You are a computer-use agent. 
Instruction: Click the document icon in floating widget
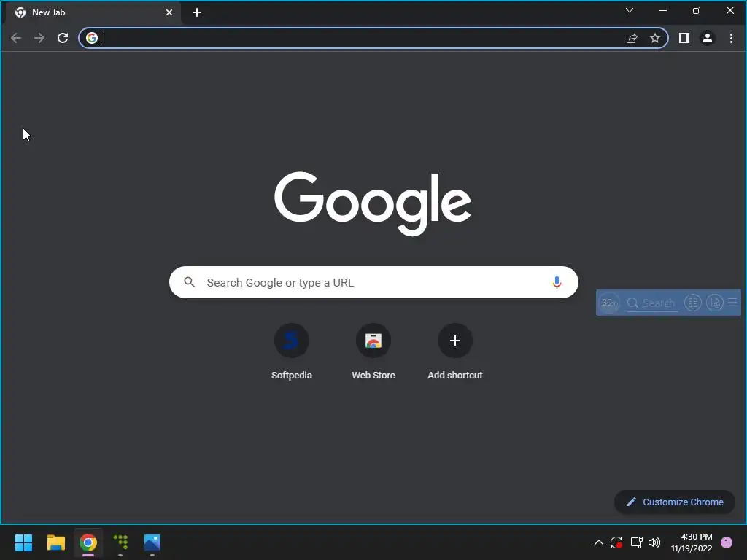[x=715, y=303]
